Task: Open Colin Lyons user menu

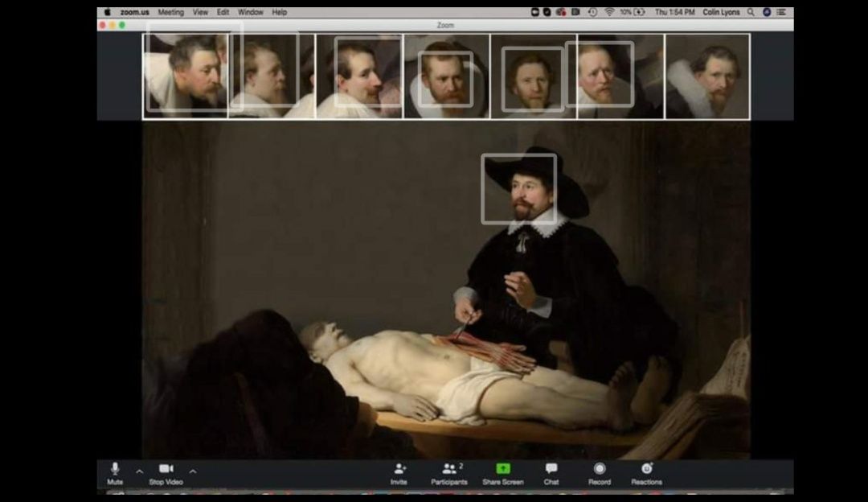Action: 721,11
